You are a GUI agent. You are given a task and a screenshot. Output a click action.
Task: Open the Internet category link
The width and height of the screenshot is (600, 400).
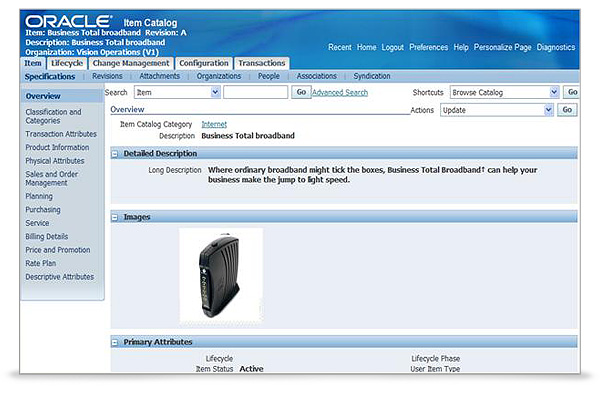214,124
